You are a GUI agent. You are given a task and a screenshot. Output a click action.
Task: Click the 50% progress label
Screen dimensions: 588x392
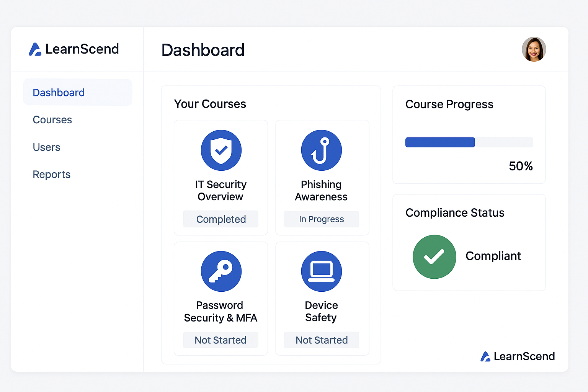tap(521, 166)
